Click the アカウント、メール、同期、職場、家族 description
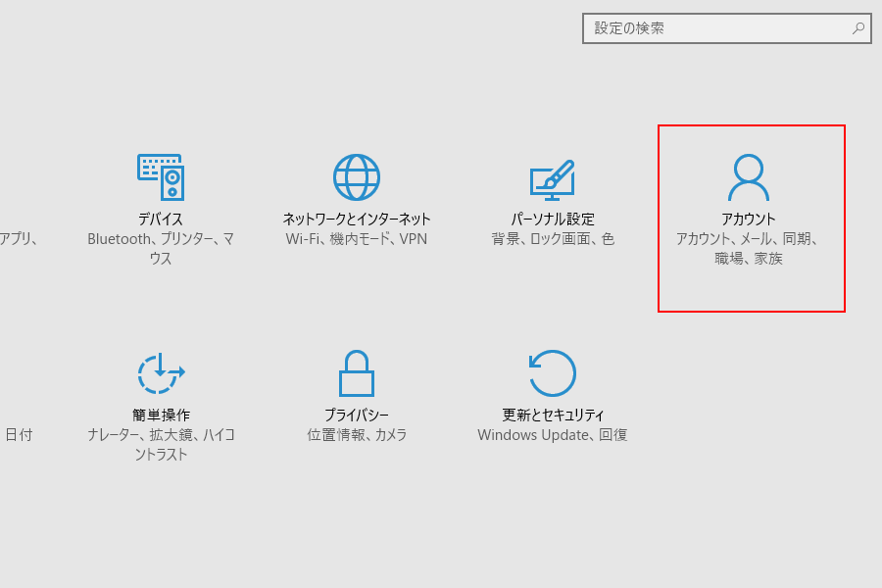Viewport: 882px width, 588px height. [749, 249]
